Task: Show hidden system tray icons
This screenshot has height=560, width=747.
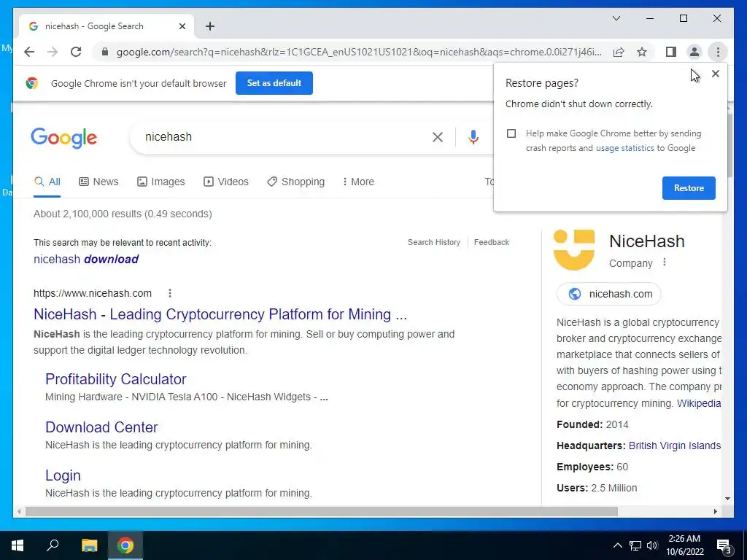Action: click(617, 545)
